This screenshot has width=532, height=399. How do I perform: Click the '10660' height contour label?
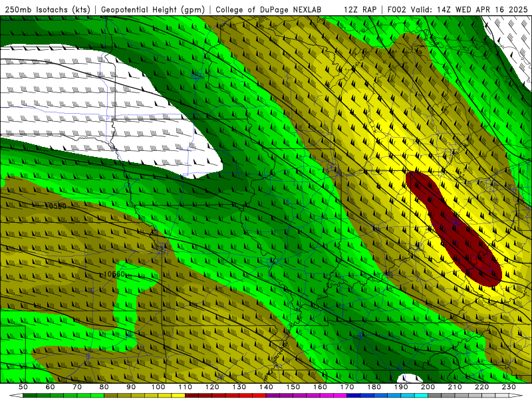(x=114, y=274)
